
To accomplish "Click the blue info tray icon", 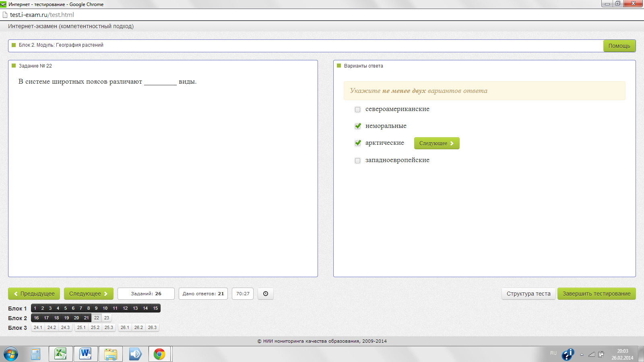I will [x=568, y=354].
